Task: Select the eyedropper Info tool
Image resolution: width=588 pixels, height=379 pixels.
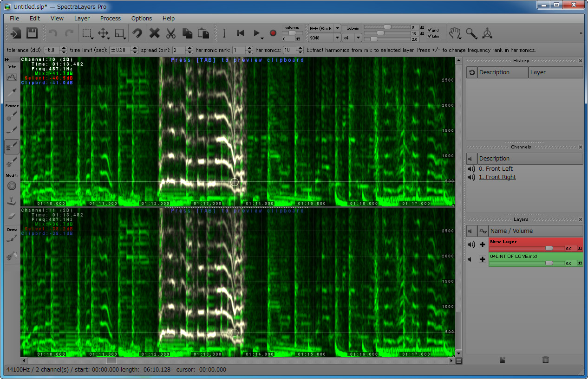Action: [x=12, y=93]
